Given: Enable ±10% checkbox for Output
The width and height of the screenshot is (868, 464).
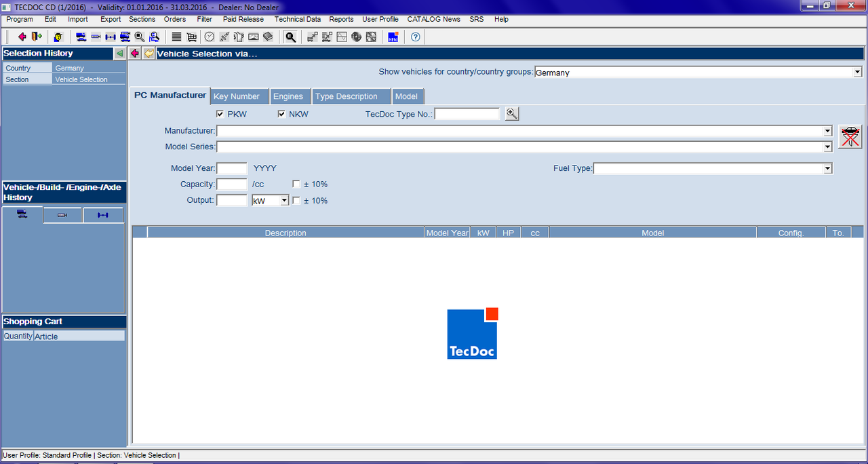Looking at the screenshot, I should tap(296, 200).
